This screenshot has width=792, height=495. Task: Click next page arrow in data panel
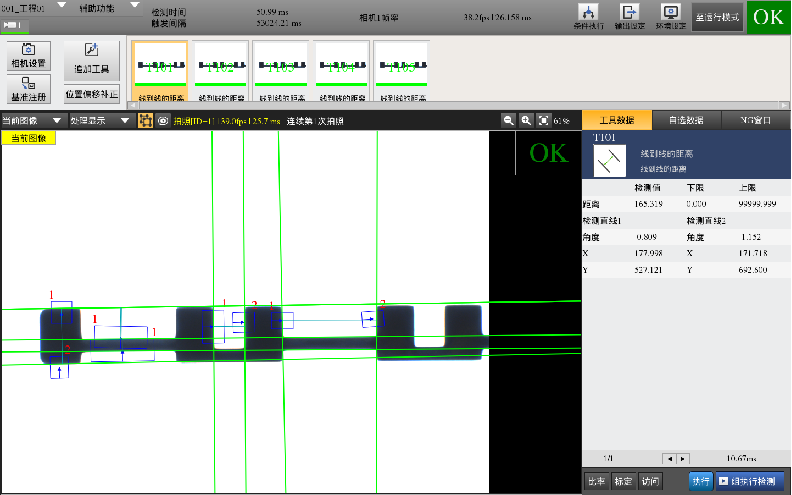(x=683, y=458)
